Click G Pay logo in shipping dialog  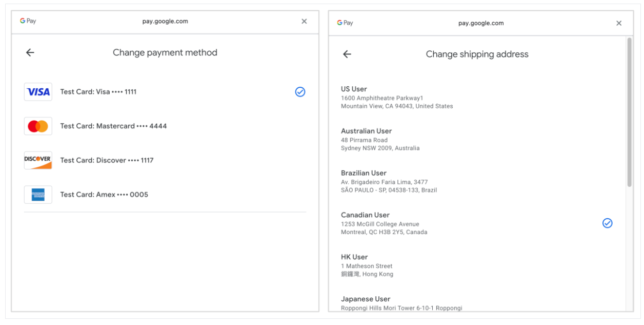pos(345,23)
